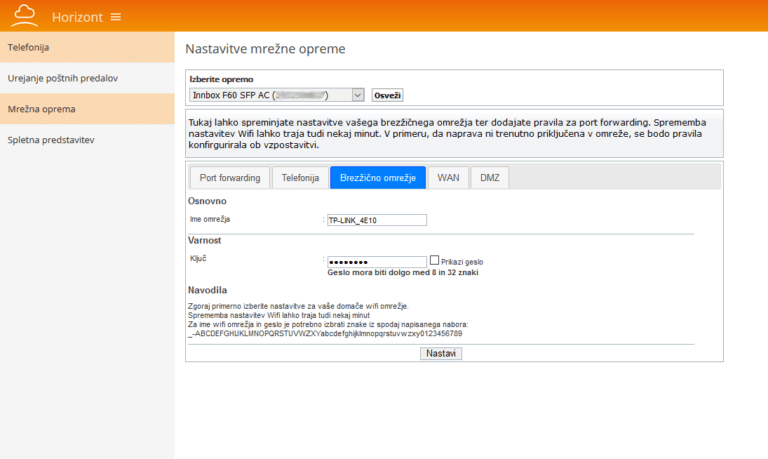This screenshot has width=768, height=459.
Task: Open the Telefonija sidebar item
Action: [87, 48]
